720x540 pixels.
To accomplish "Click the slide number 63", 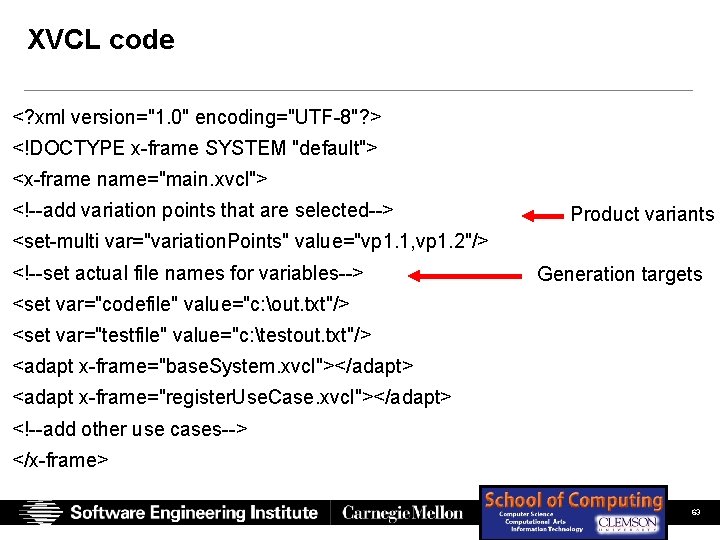I will 696,512.
